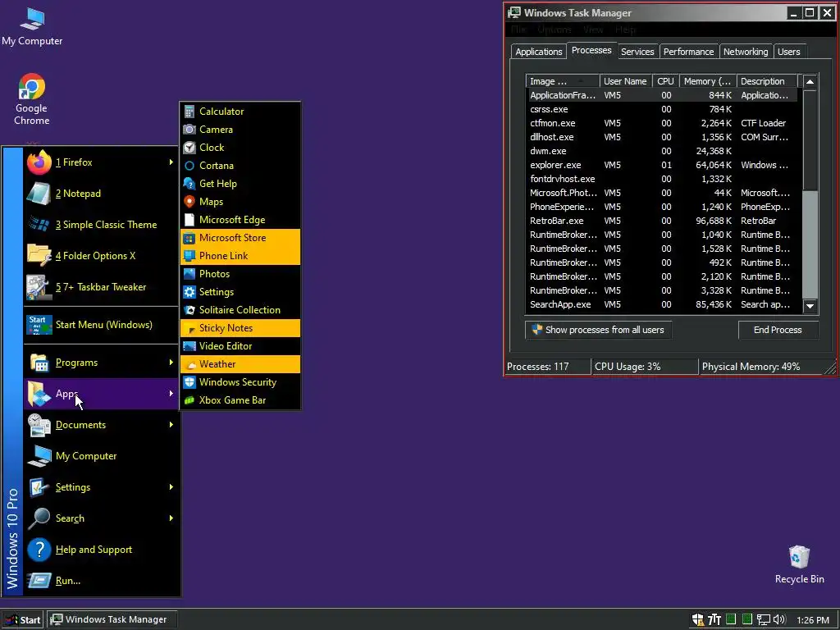This screenshot has width=840, height=630.
Task: Click the process list scrollbar thumb
Action: tap(810, 139)
